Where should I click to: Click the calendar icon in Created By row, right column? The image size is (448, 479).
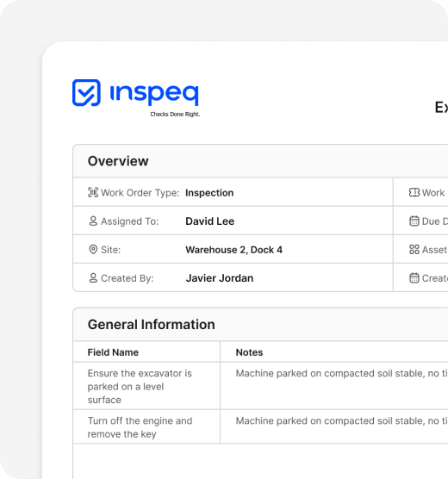click(x=414, y=277)
